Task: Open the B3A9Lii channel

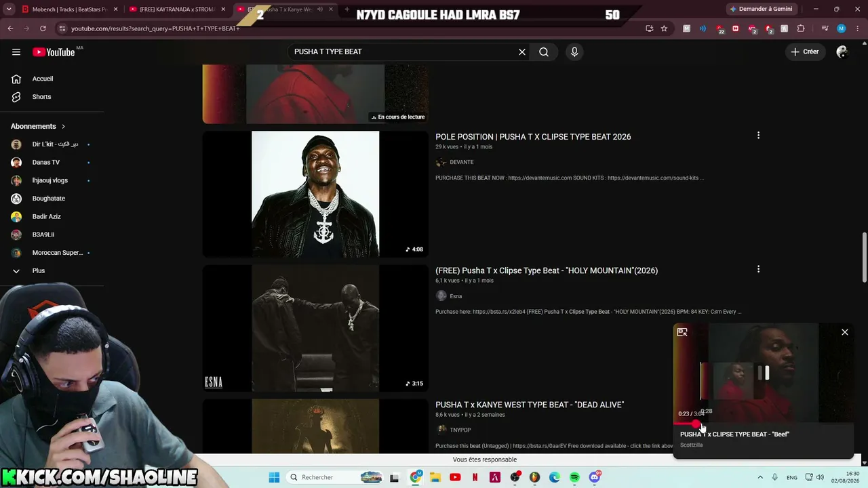Action: 52,235
